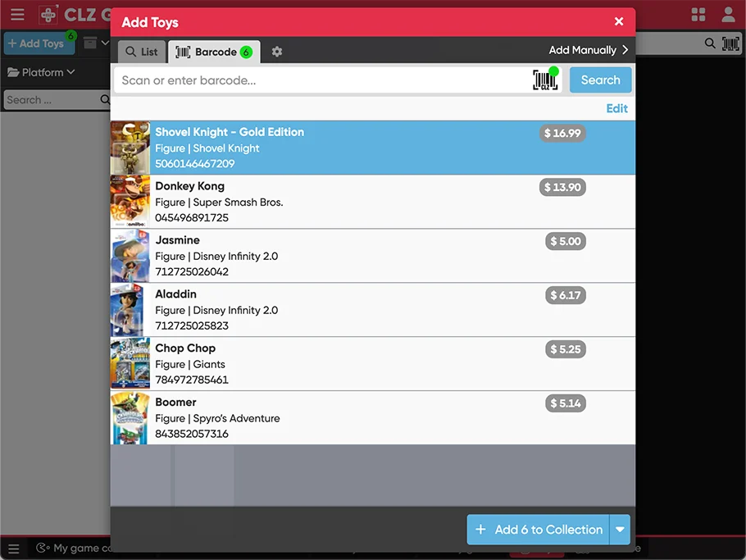
Task: Click the CLZ barcode scanner icon
Action: 545,80
